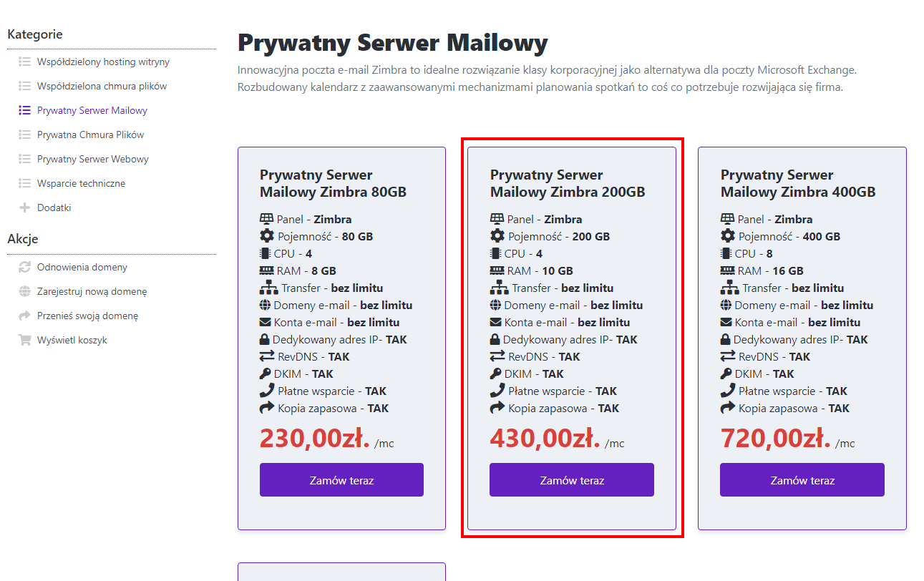Screen dimensions: 924x581
Task: Click the plus icon next to Dodatki
Action: click(24, 208)
